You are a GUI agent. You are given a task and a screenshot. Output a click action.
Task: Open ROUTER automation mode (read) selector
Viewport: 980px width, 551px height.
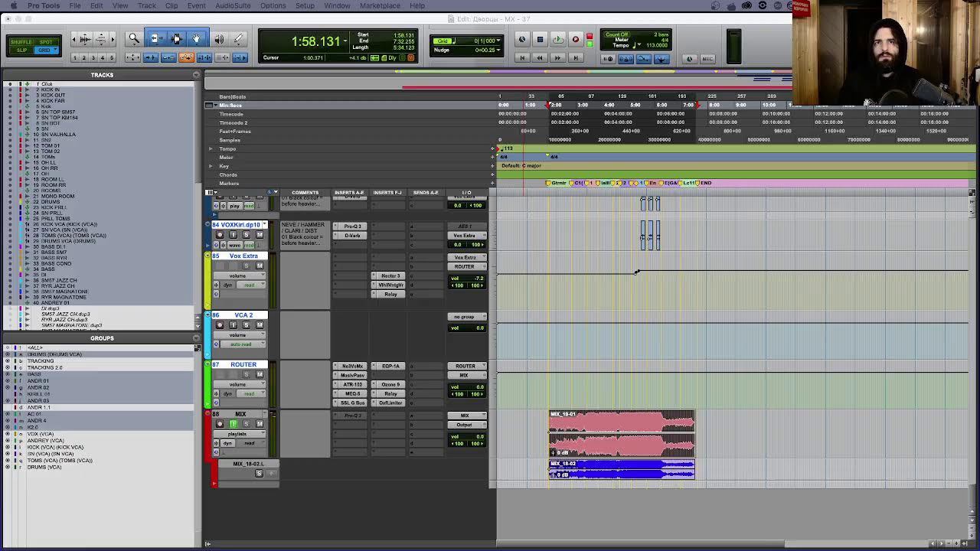250,393
